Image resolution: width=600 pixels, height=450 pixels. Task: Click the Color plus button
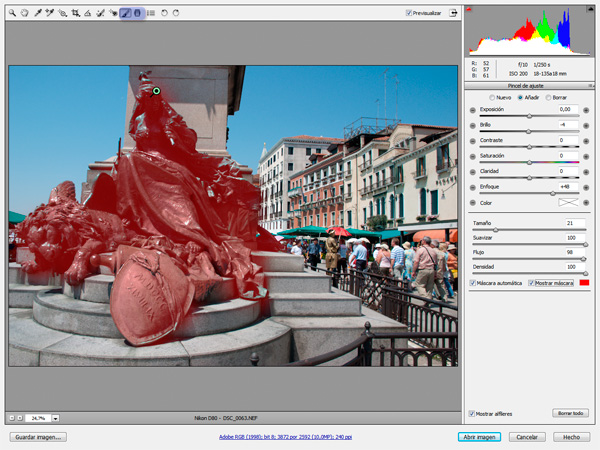586,203
